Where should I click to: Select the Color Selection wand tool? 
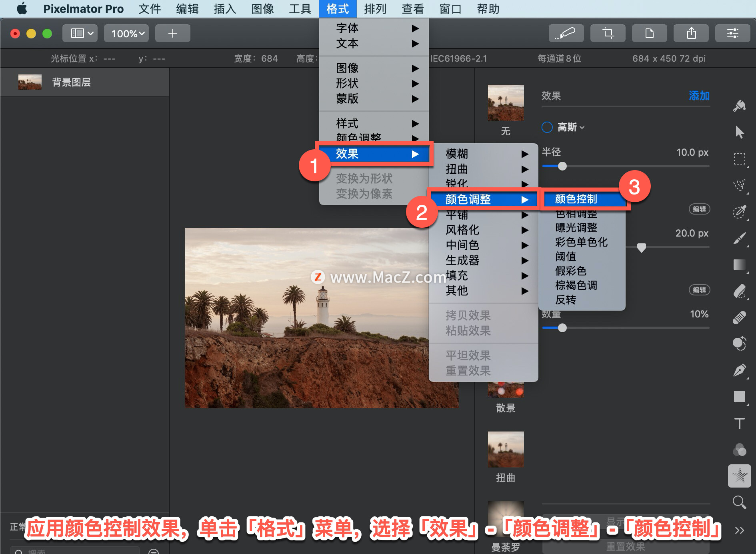click(x=739, y=212)
